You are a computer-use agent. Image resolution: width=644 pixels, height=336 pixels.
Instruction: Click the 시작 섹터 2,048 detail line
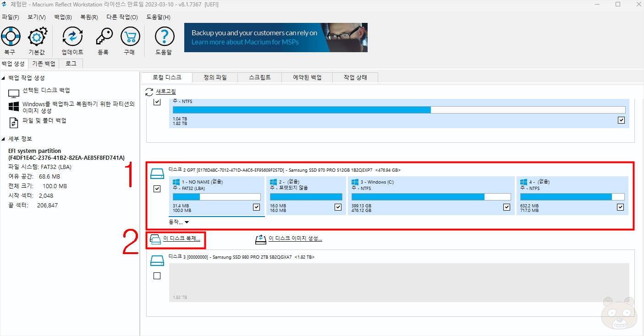coord(31,196)
